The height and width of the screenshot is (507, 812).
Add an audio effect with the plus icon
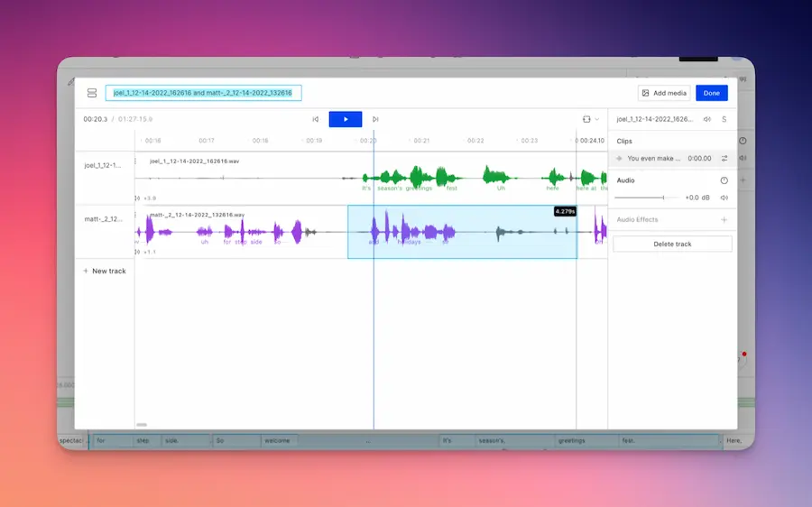[x=724, y=219]
